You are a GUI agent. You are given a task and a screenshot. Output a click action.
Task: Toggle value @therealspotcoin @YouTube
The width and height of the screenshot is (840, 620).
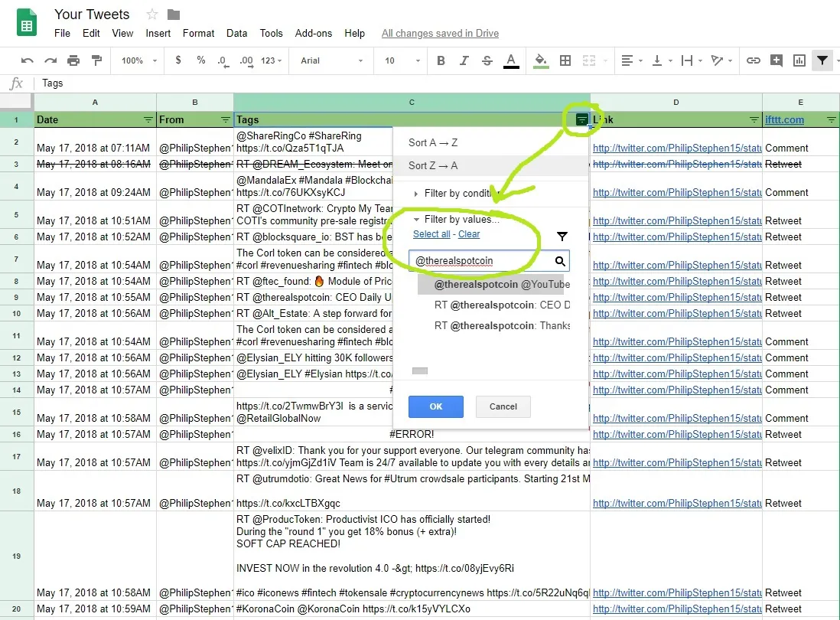pyautogui.click(x=494, y=285)
